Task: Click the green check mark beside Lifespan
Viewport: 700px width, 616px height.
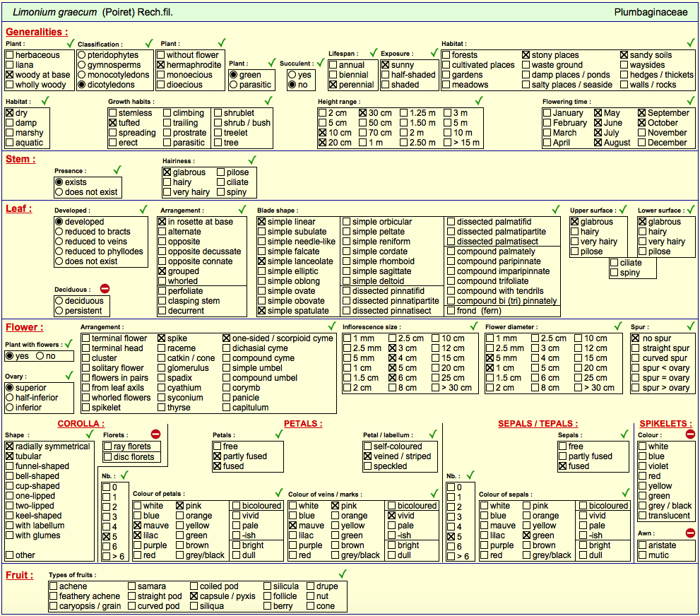Action: 374,53
